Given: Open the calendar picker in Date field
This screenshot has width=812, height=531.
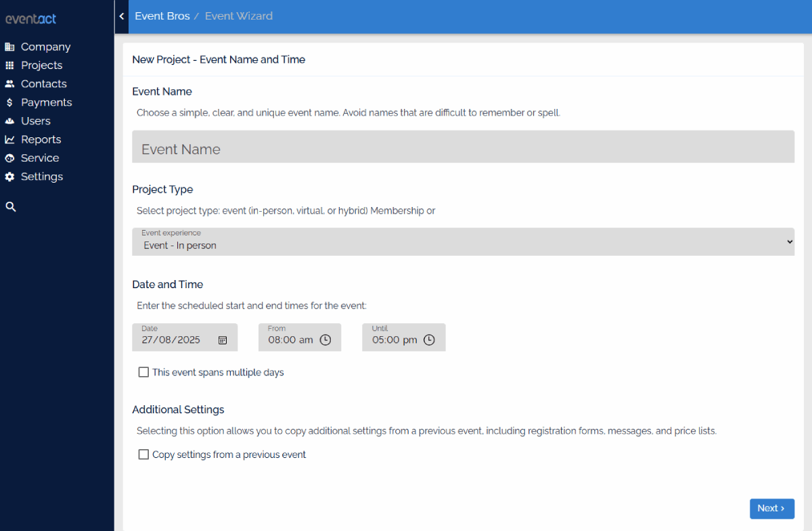Looking at the screenshot, I should tap(223, 340).
